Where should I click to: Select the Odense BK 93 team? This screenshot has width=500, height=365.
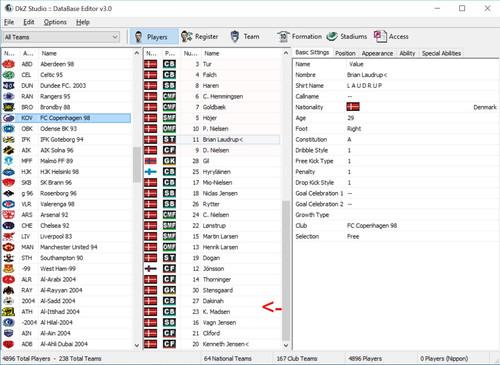[x=66, y=129]
